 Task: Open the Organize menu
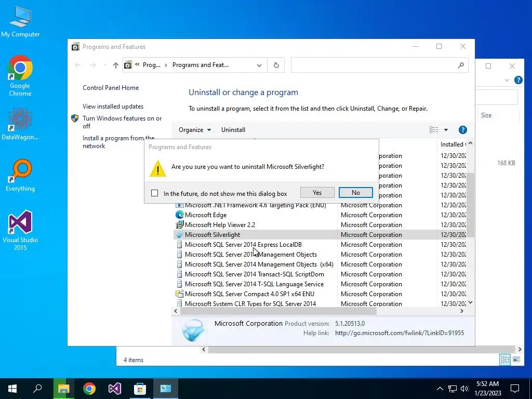coord(195,130)
